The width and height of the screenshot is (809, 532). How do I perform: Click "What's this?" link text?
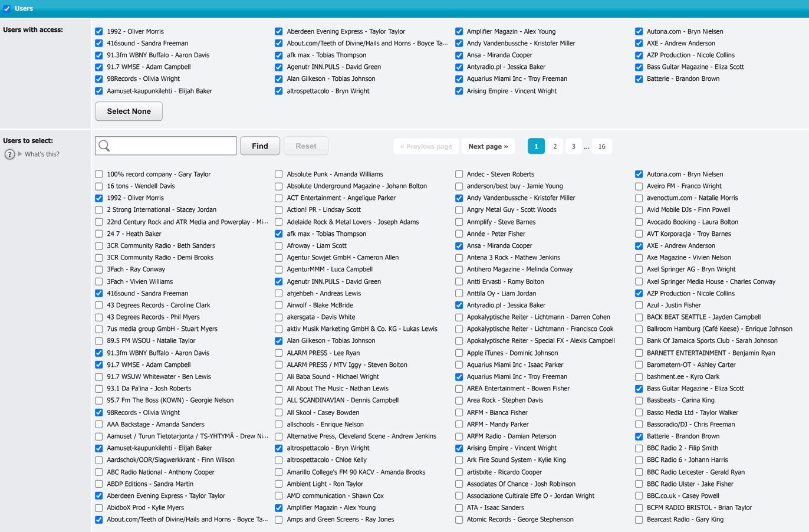click(42, 154)
